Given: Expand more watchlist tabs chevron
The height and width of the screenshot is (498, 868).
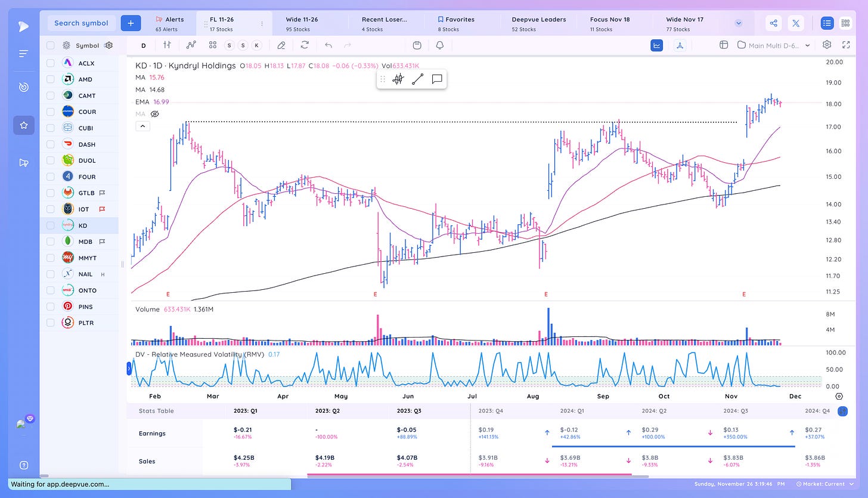Looking at the screenshot, I should coord(739,23).
